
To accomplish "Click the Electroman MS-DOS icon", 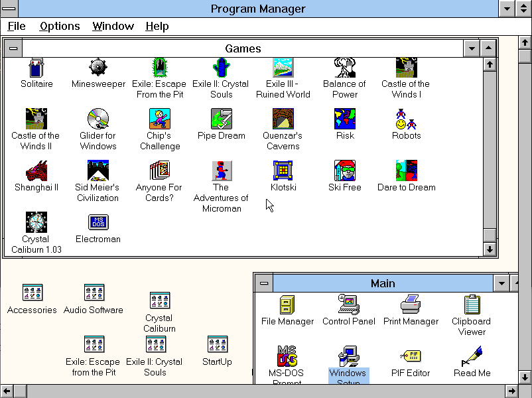I will pos(98,222).
